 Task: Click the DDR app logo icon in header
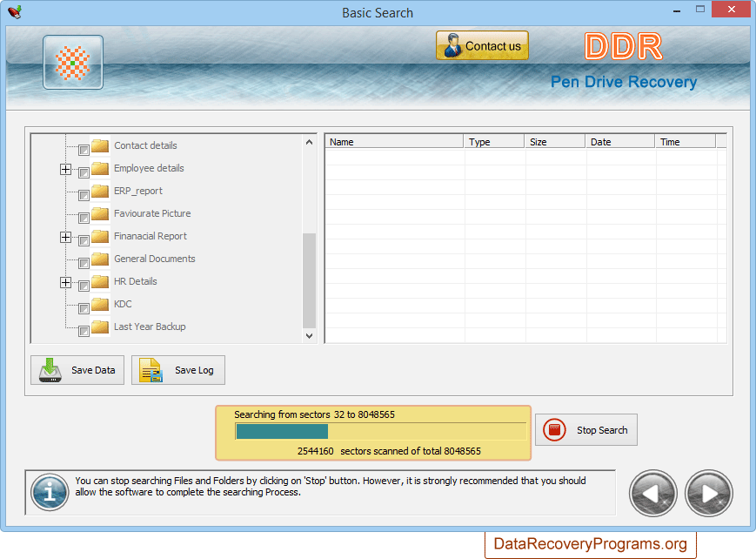pyautogui.click(x=73, y=63)
